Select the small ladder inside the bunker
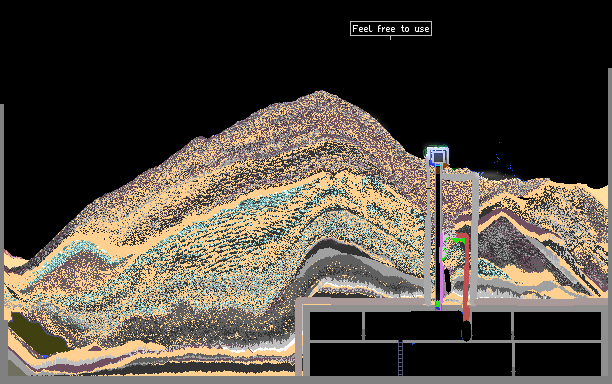 [400, 358]
